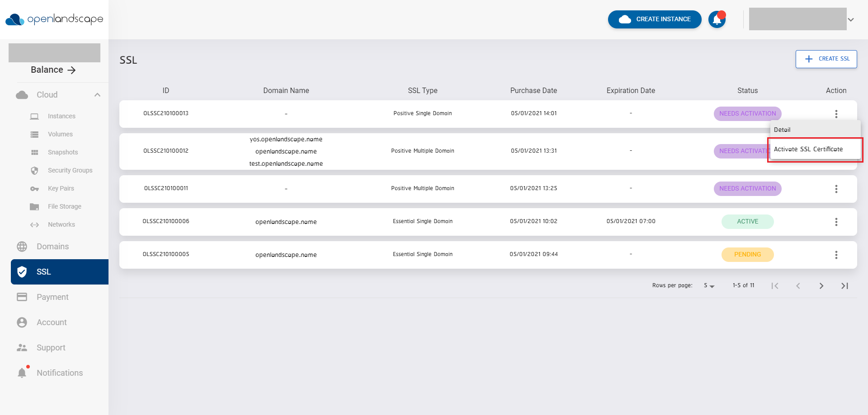Open the action menu for OLSSC210100013
Image resolution: width=868 pixels, height=415 pixels.
(836, 113)
